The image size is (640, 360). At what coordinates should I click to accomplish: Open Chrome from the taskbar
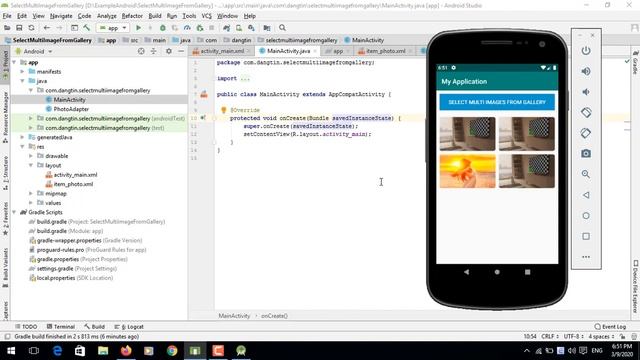[172, 351]
